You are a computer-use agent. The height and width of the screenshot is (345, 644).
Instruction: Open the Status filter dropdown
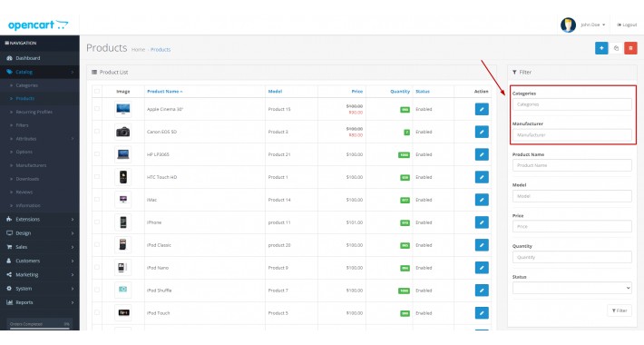pyautogui.click(x=572, y=288)
